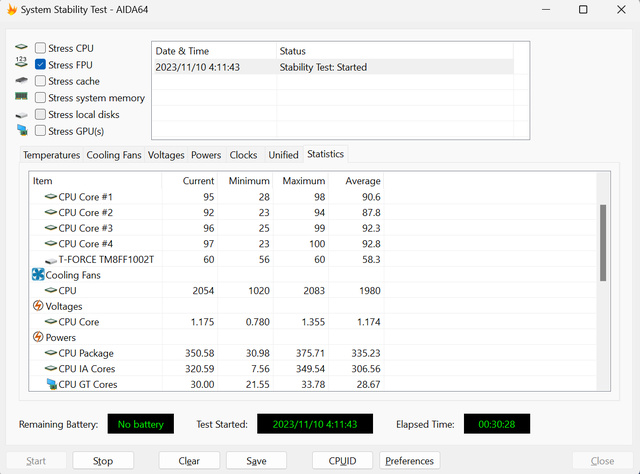Switch to the Cooling Fans tab
640x474 pixels.
(x=114, y=155)
